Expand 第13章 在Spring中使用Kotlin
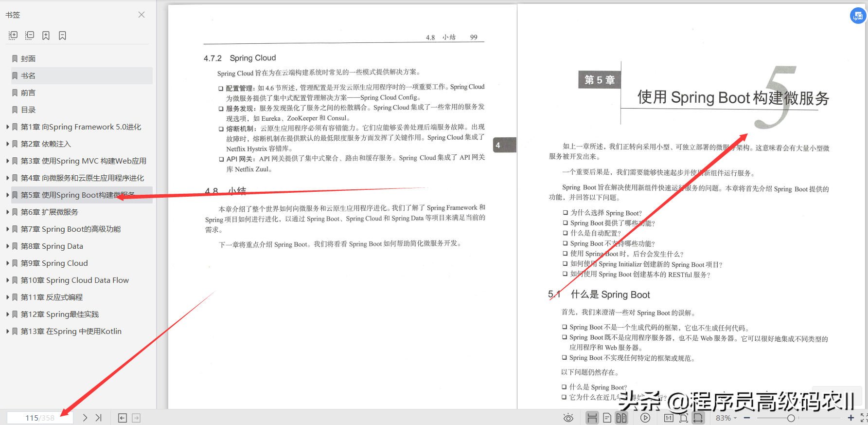 (x=7, y=331)
